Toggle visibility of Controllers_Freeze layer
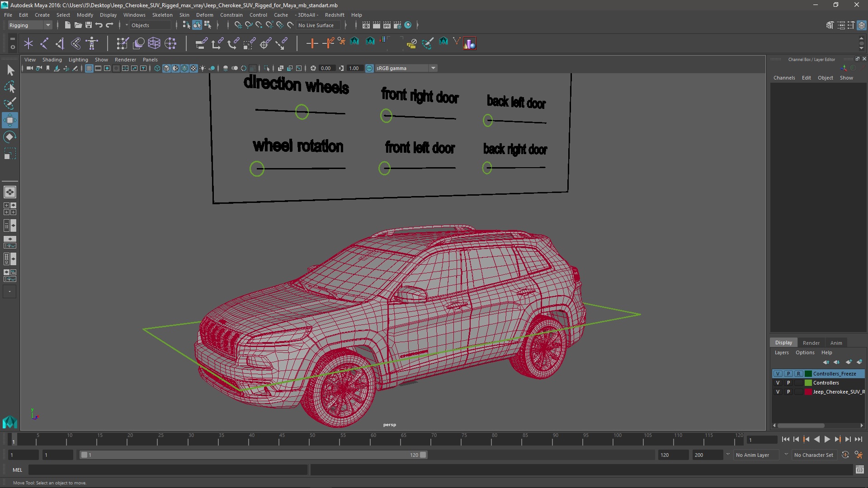Viewport: 868px width, 488px height. [x=778, y=374]
